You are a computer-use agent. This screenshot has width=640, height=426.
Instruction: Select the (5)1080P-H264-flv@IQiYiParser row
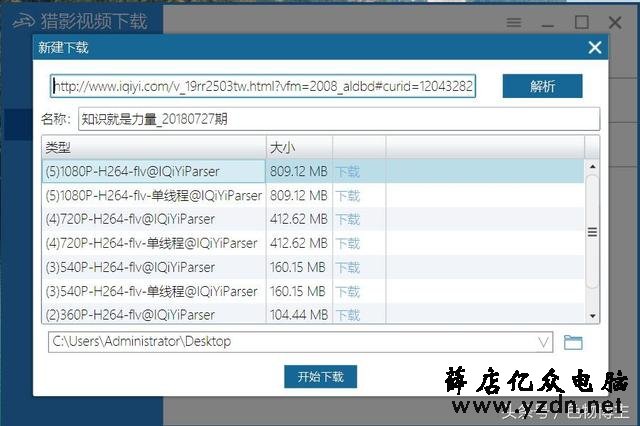313,171
